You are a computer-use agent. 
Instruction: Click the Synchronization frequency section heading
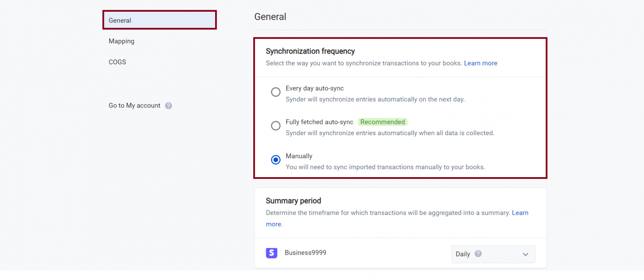tap(310, 51)
